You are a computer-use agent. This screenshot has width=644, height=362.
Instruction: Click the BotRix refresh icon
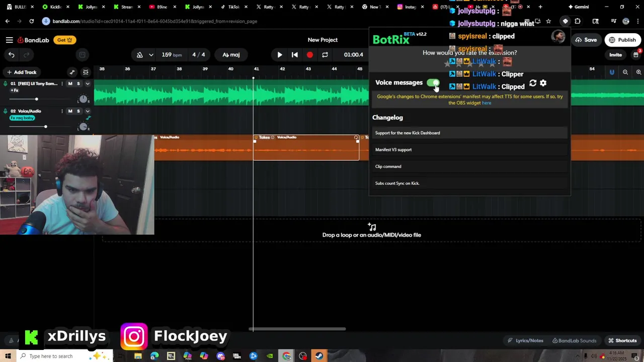pyautogui.click(x=533, y=83)
